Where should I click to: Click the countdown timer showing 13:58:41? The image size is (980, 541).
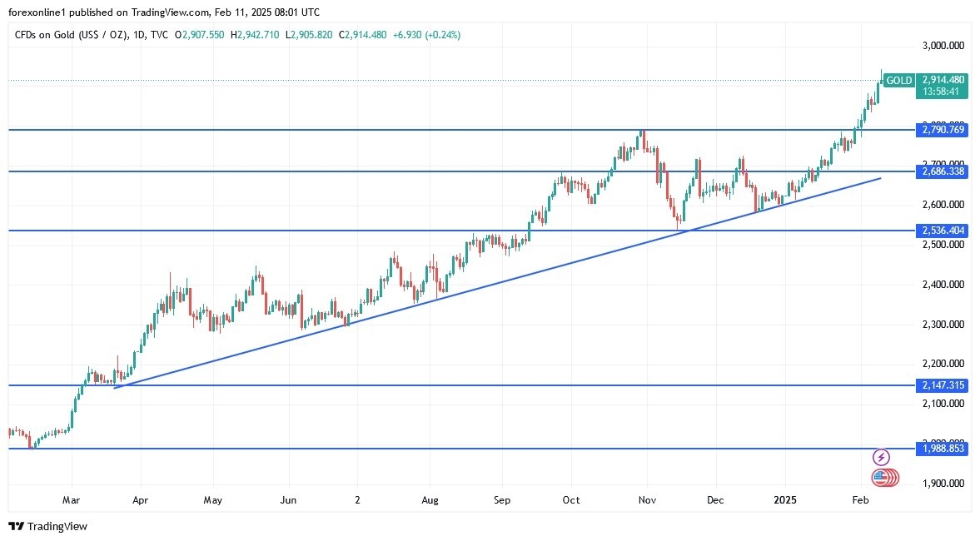(942, 92)
